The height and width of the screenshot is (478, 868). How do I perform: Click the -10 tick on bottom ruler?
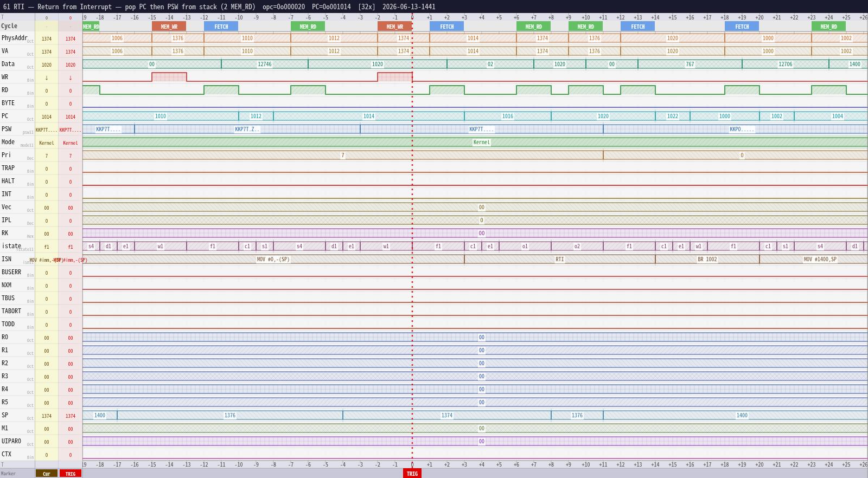pyautogui.click(x=239, y=465)
